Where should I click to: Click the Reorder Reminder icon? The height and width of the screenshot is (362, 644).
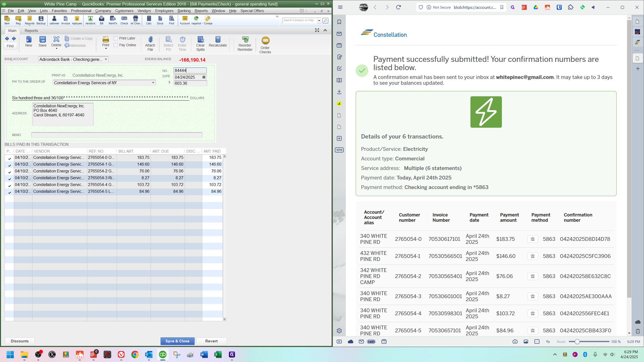245,39
